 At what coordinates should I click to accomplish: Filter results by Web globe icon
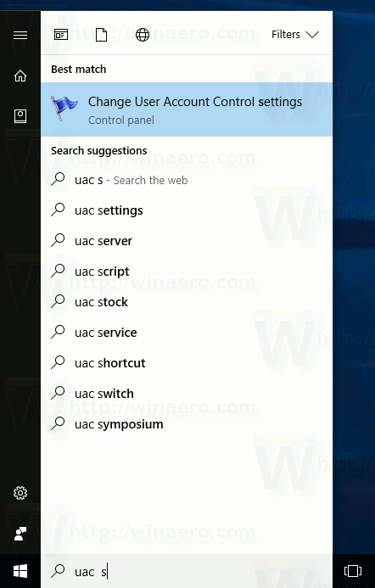click(x=143, y=35)
